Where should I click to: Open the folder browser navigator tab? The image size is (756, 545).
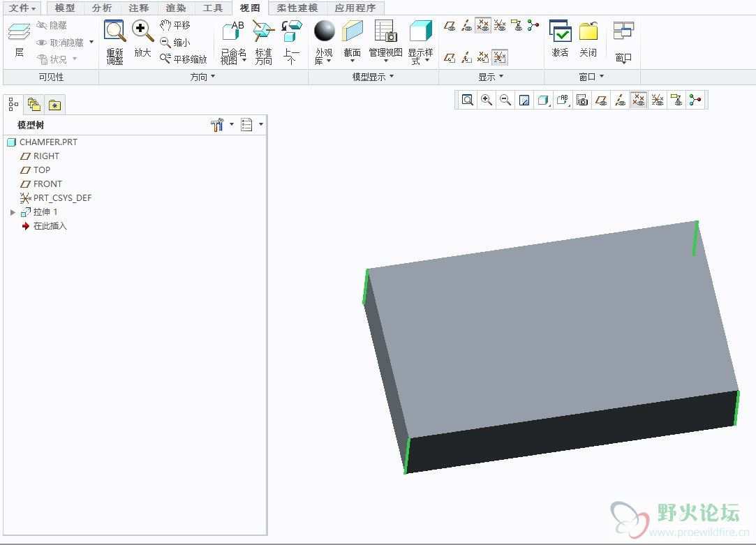coord(34,105)
